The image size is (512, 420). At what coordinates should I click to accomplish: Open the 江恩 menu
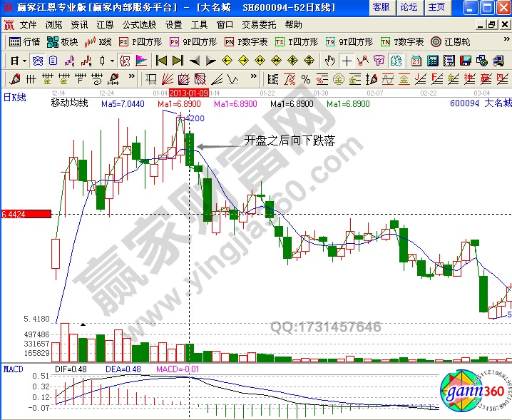click(105, 24)
